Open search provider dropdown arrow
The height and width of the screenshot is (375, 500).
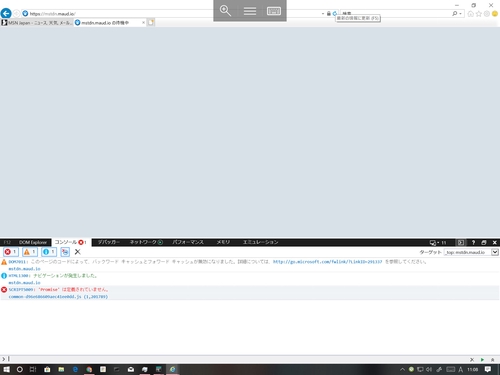tap(460, 14)
